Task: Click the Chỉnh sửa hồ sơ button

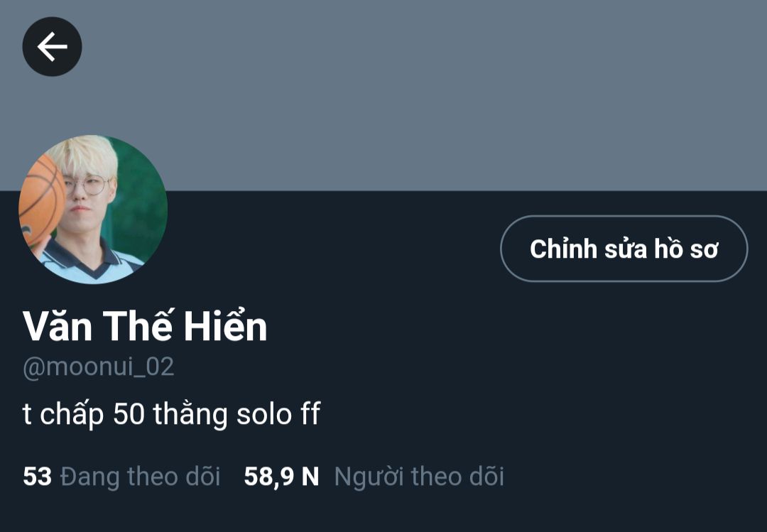Action: 624,249
